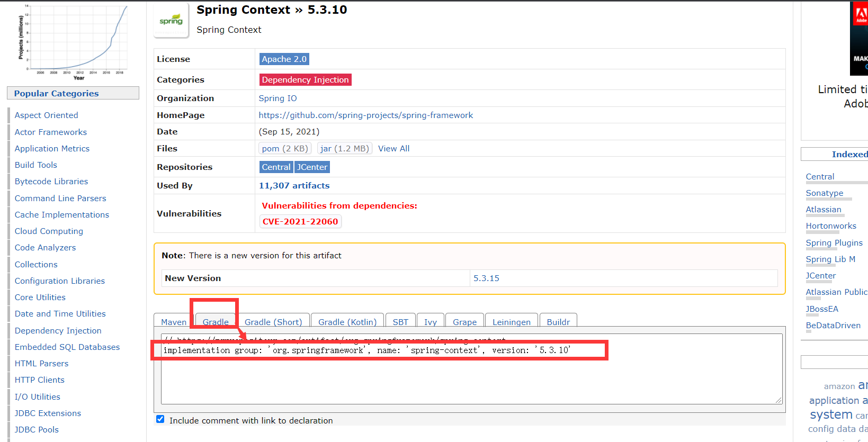868x442 pixels.
Task: Open new version 5.3.15 link
Action: [487, 278]
